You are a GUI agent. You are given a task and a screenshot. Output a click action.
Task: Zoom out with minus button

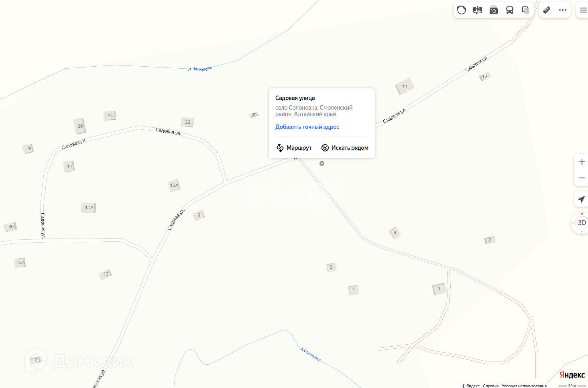point(582,178)
